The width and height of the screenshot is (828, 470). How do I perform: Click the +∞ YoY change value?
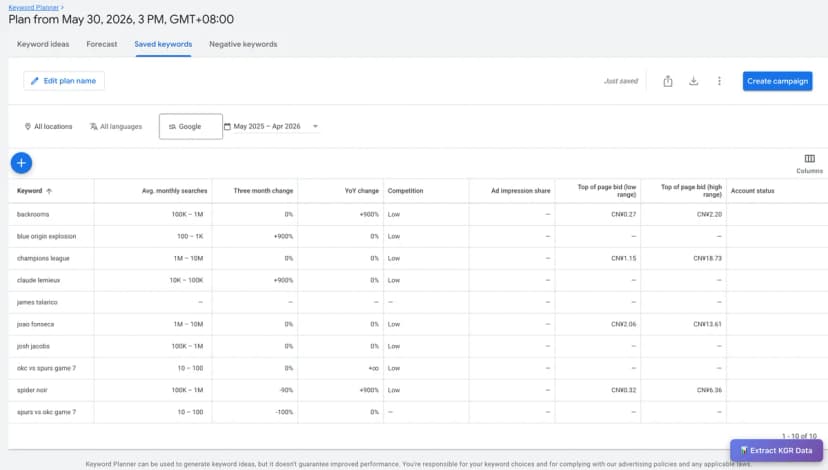click(373, 368)
